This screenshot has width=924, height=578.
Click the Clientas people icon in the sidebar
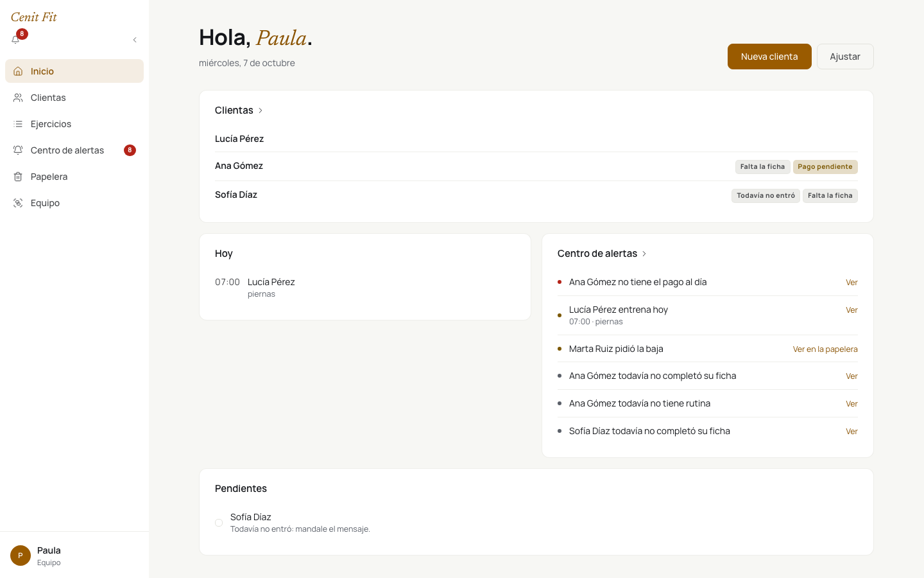click(18, 98)
